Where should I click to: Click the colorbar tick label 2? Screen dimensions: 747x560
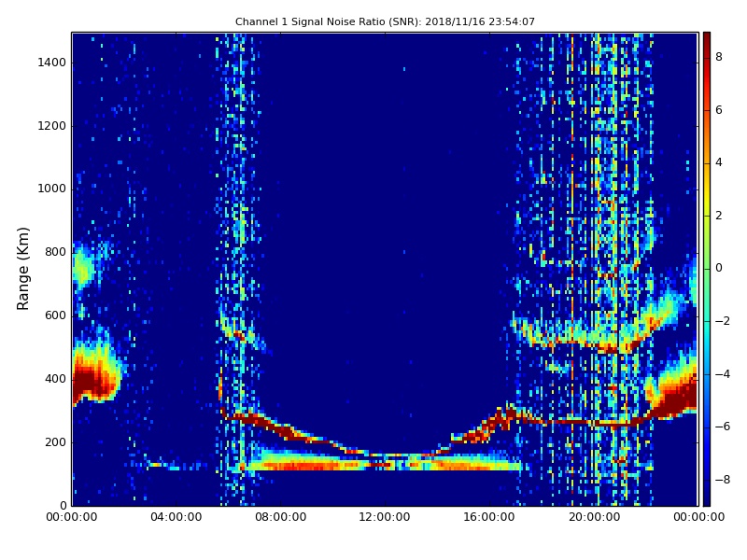tap(719, 216)
